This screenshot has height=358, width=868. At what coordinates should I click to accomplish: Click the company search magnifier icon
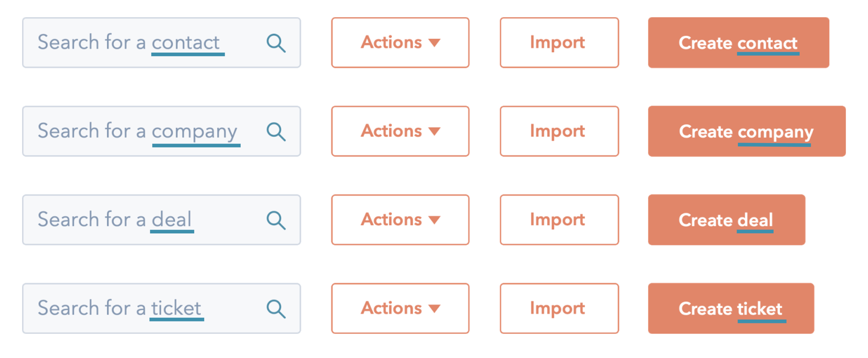276,131
